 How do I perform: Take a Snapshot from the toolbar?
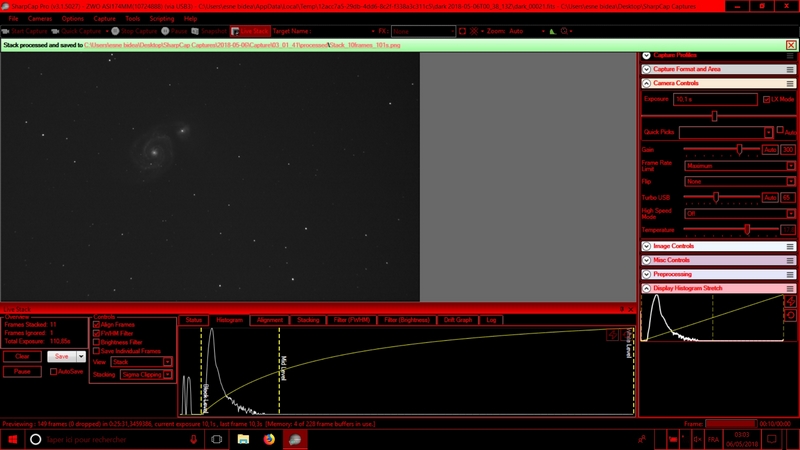(209, 31)
